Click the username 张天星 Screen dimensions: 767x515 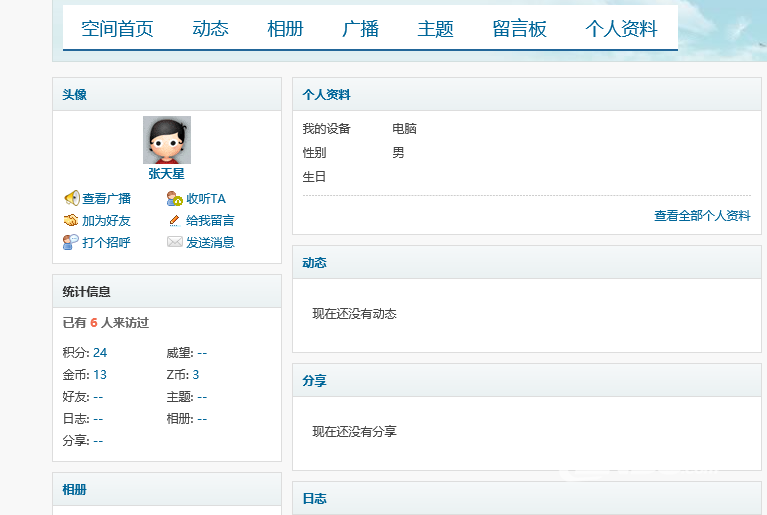pyautogui.click(x=166, y=174)
